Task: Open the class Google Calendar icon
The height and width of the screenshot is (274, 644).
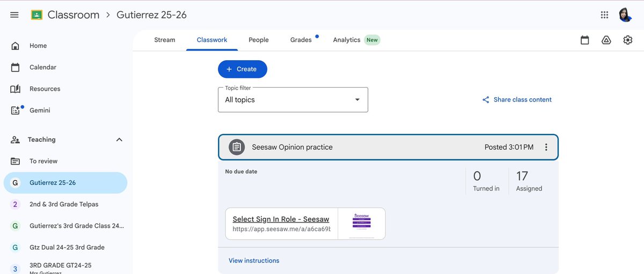Action: (585, 40)
